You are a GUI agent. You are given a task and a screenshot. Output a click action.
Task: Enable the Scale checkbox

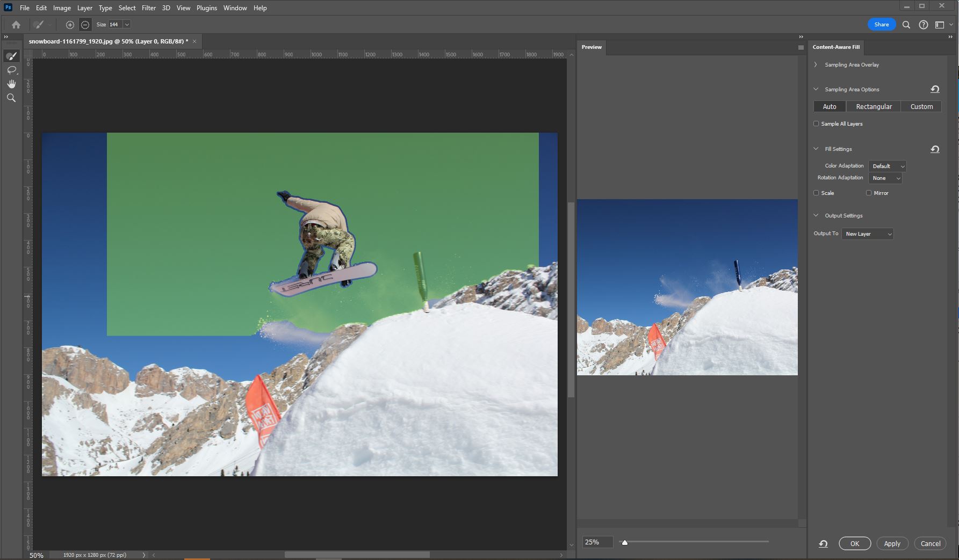(816, 193)
